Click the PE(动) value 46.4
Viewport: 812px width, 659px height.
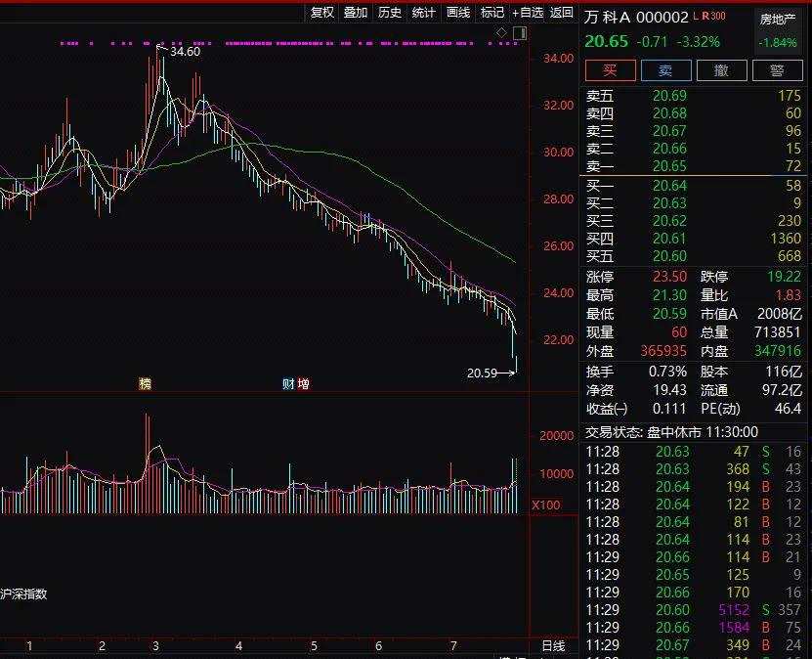pos(788,409)
